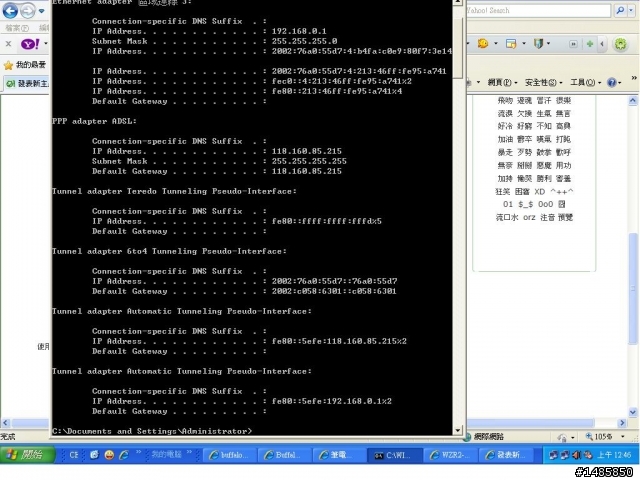Switch to the Buffal... taskbar window
The image size is (640, 480).
(x=285, y=455)
